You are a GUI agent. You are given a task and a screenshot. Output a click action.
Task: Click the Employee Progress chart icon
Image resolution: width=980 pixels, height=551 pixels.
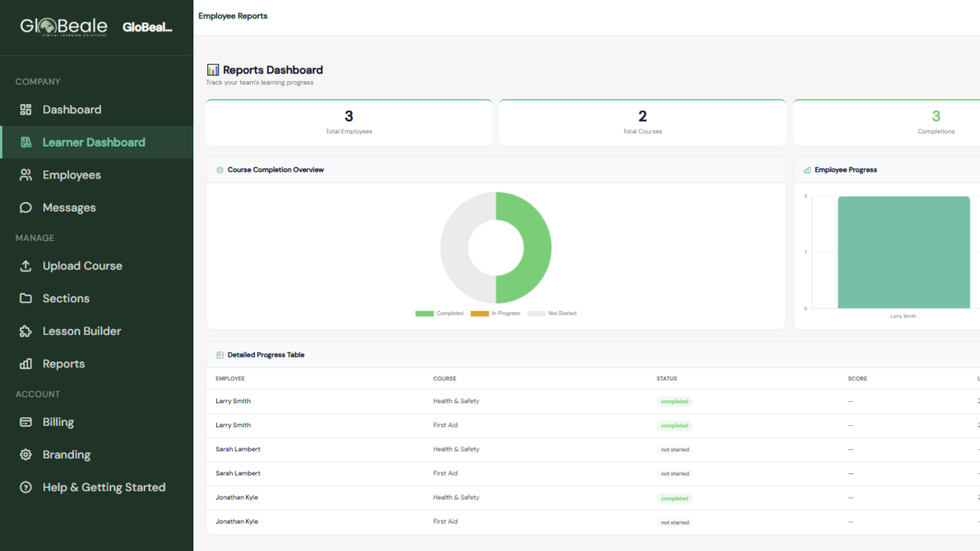807,170
